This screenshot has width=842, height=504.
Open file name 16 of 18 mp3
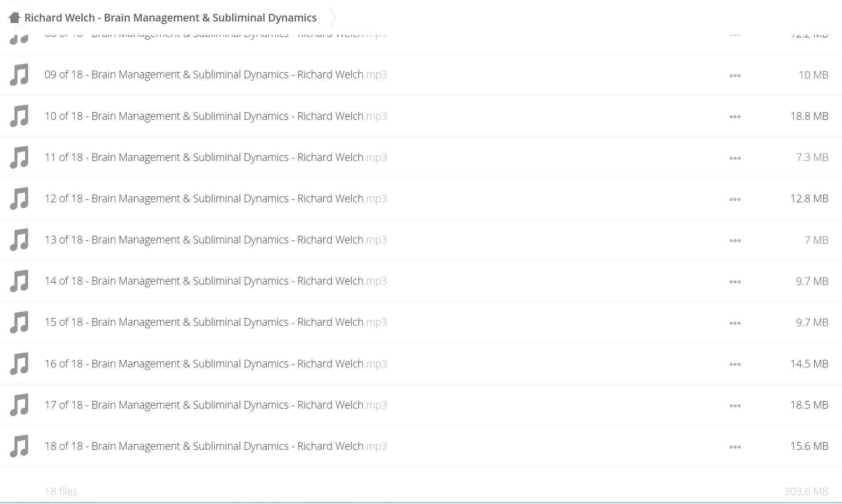coord(216,364)
